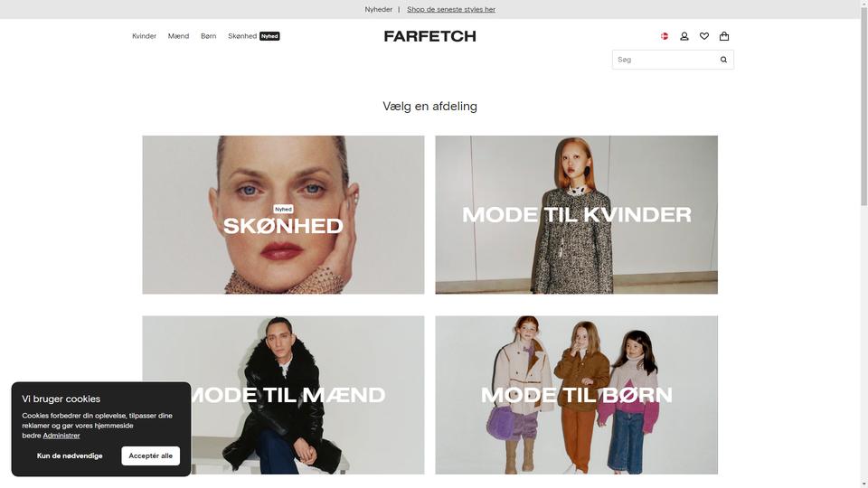
Task: Open the Kvinder menu
Action: tap(144, 36)
